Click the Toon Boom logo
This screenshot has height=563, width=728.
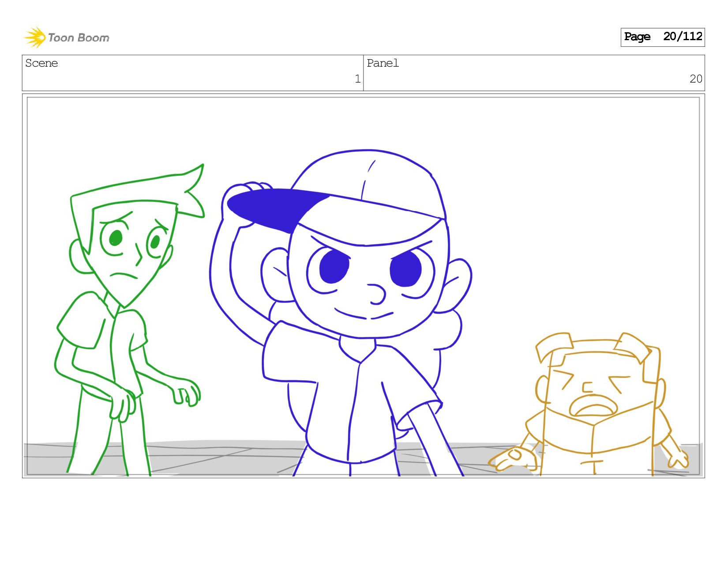(66, 37)
